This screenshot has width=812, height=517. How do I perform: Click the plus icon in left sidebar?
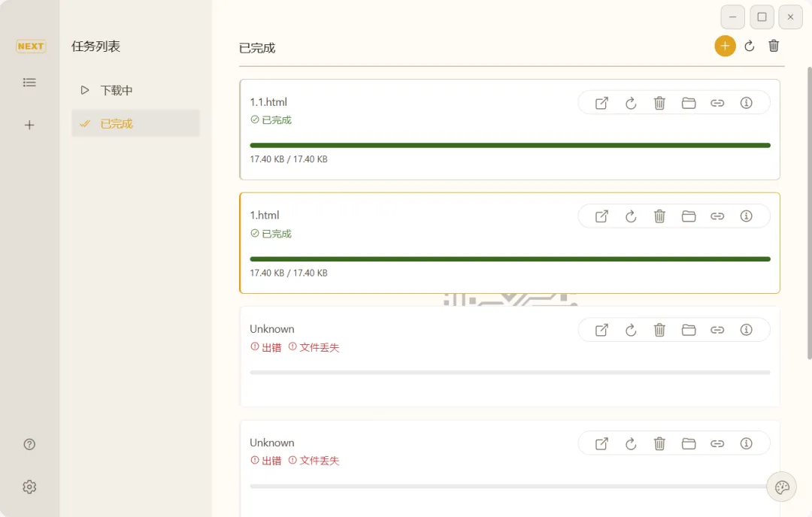[29, 125]
